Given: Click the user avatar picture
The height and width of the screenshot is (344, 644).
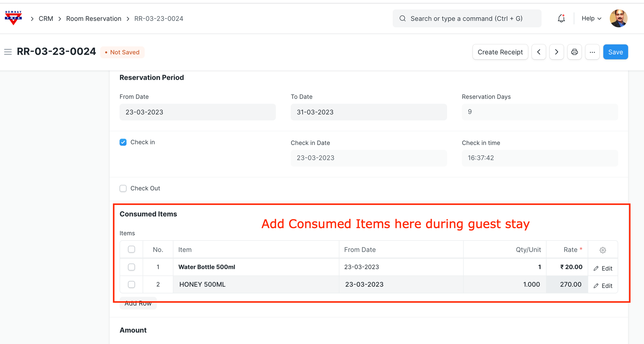Looking at the screenshot, I should coord(618,18).
